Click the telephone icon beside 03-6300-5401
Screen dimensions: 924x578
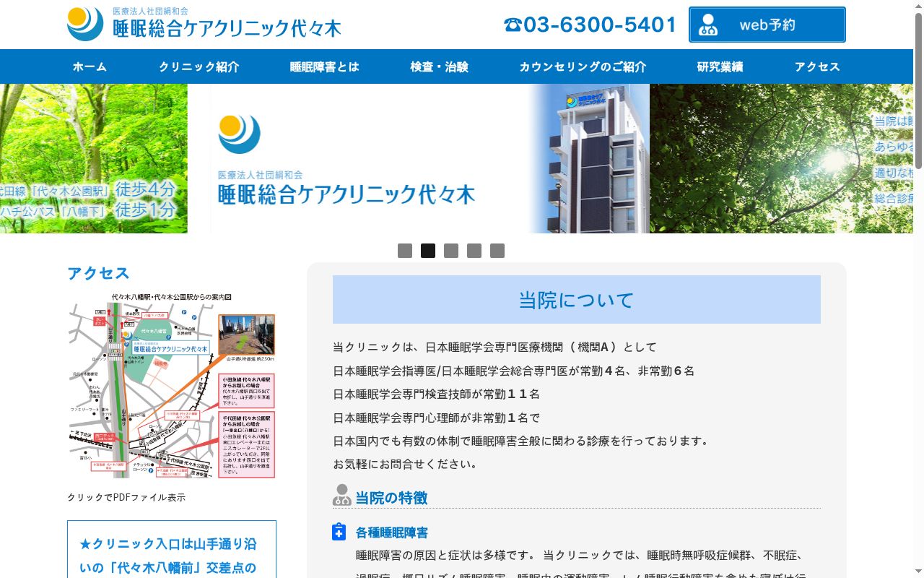(513, 25)
